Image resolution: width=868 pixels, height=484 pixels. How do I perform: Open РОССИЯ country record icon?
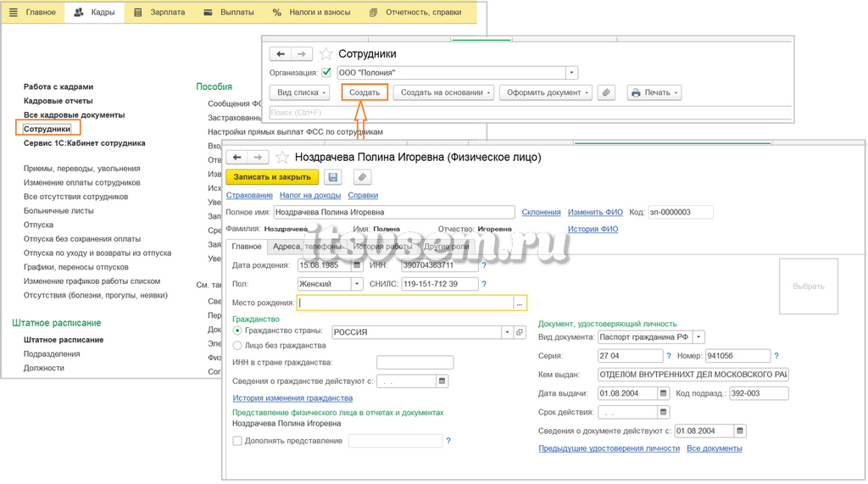(x=520, y=332)
